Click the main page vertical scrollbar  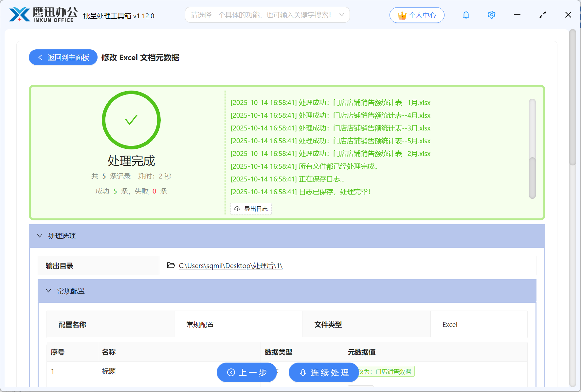click(x=572, y=98)
